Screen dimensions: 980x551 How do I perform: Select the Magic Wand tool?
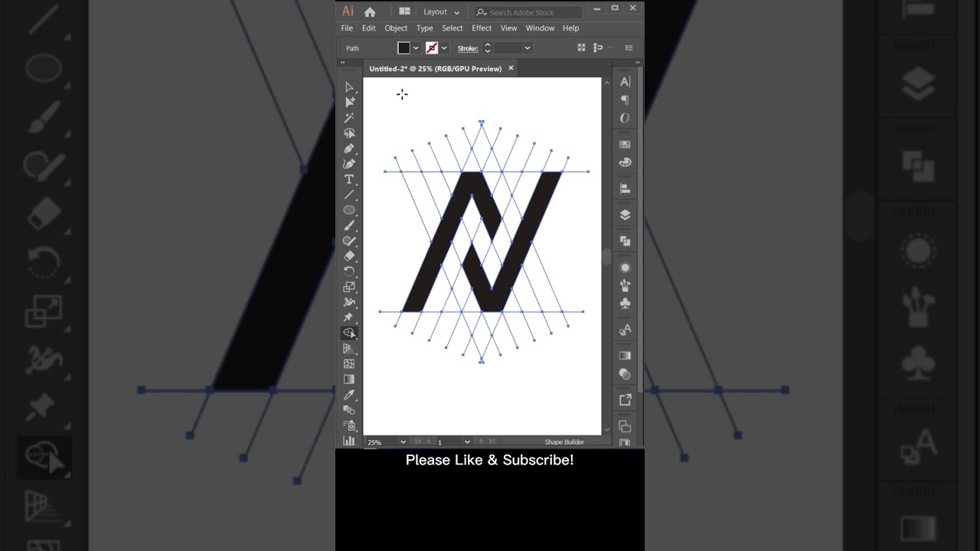349,118
